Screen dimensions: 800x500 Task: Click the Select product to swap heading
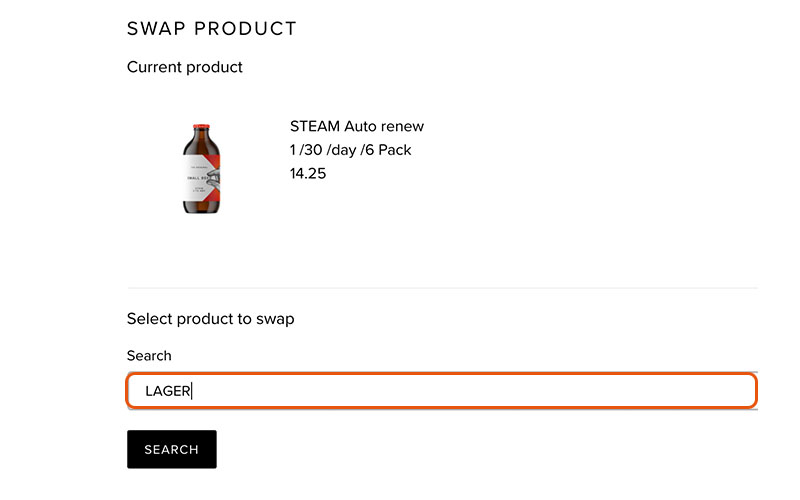coord(211,319)
